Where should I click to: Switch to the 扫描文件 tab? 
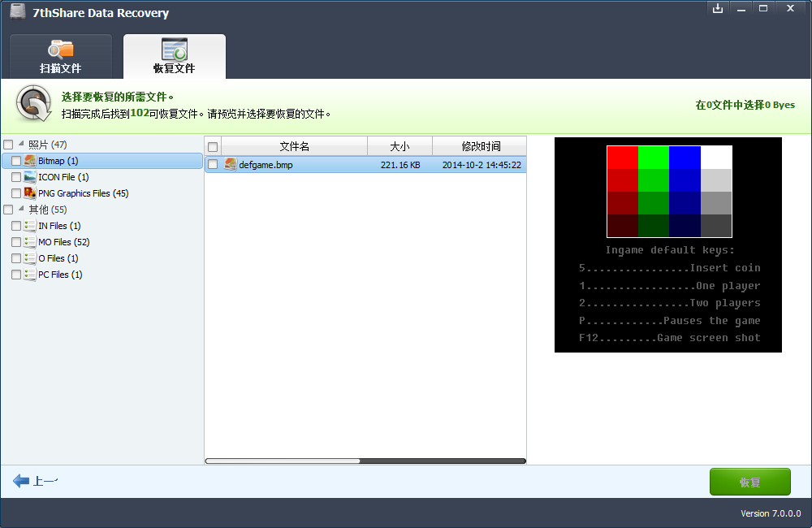(61, 56)
